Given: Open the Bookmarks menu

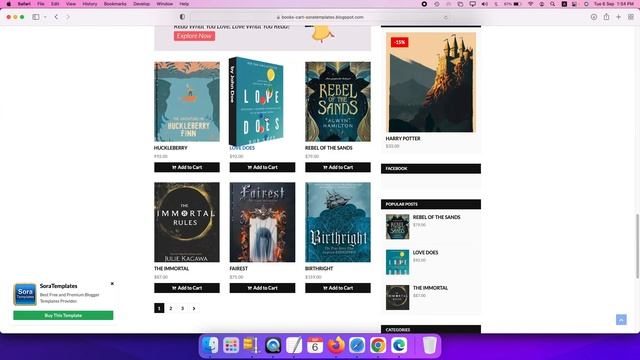Looking at the screenshot, I should pyautogui.click(x=115, y=4).
